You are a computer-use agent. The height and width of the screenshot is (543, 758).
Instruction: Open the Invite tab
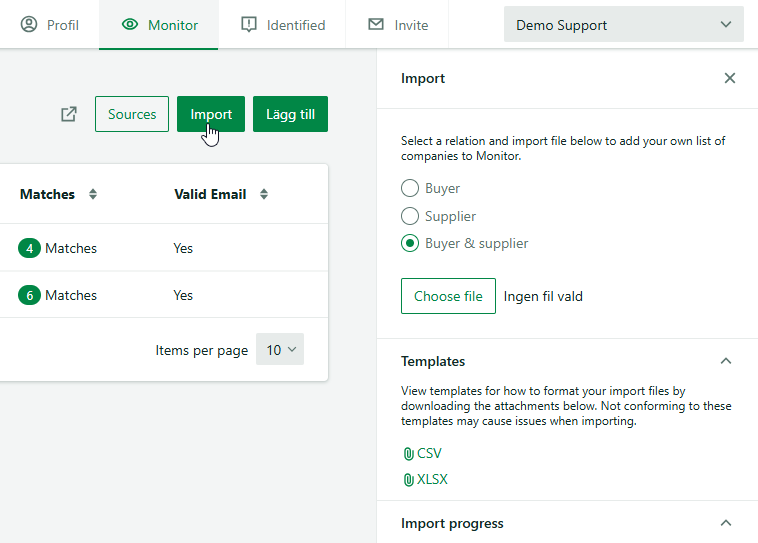(x=398, y=25)
